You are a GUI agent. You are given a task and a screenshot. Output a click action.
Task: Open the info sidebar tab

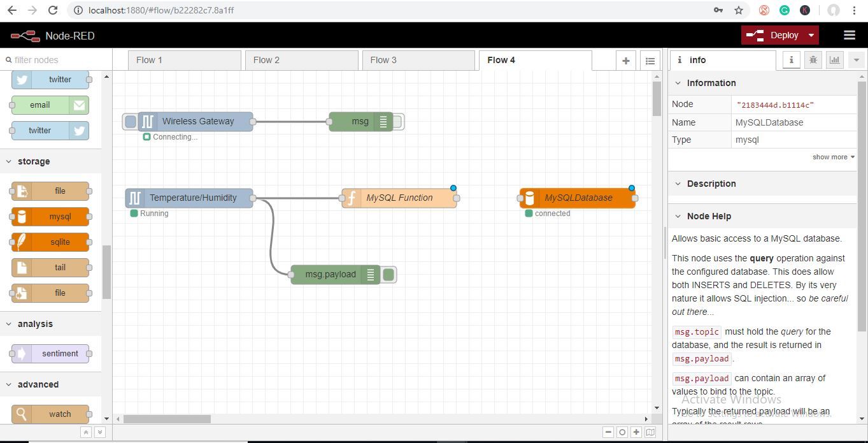point(722,60)
